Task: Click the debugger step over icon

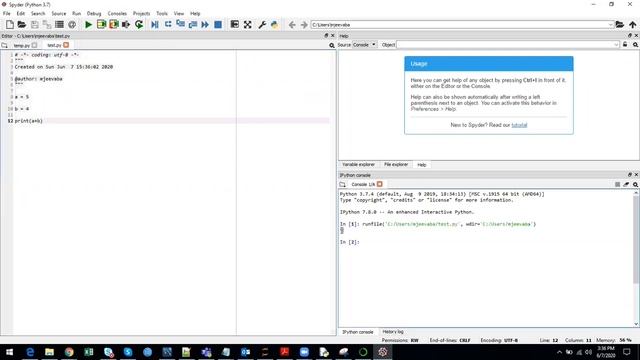Action: 168,24
